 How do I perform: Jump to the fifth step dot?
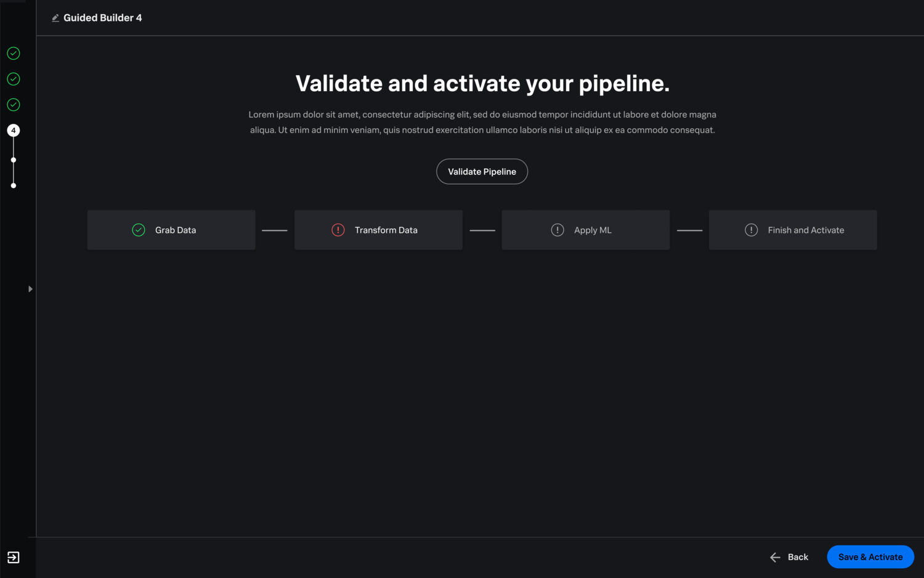14,160
